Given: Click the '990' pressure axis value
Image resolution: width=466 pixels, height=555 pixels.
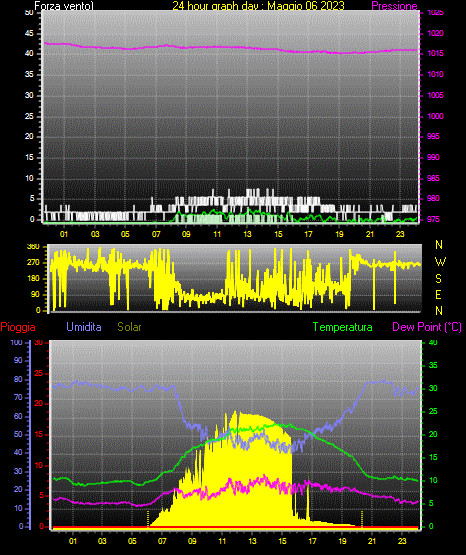Looking at the screenshot, I should tap(433, 157).
